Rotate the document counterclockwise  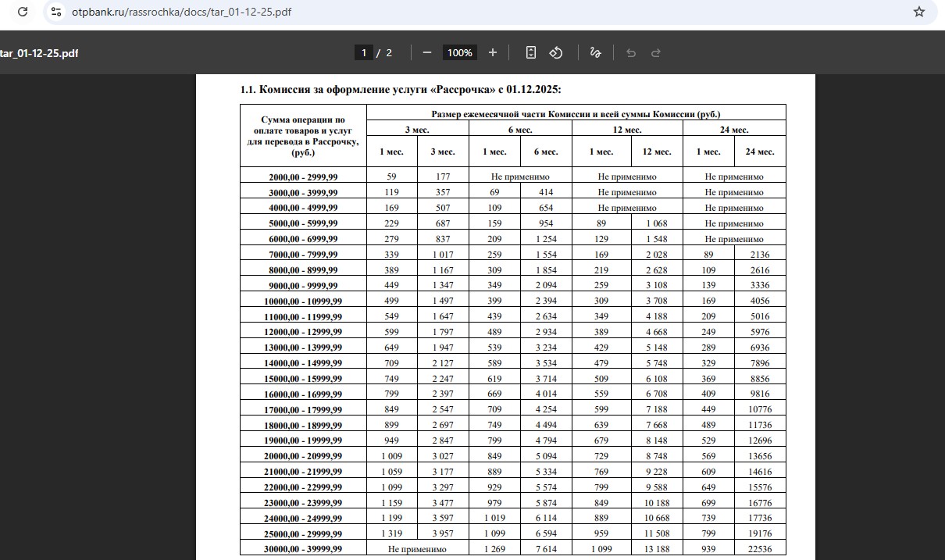tap(556, 52)
